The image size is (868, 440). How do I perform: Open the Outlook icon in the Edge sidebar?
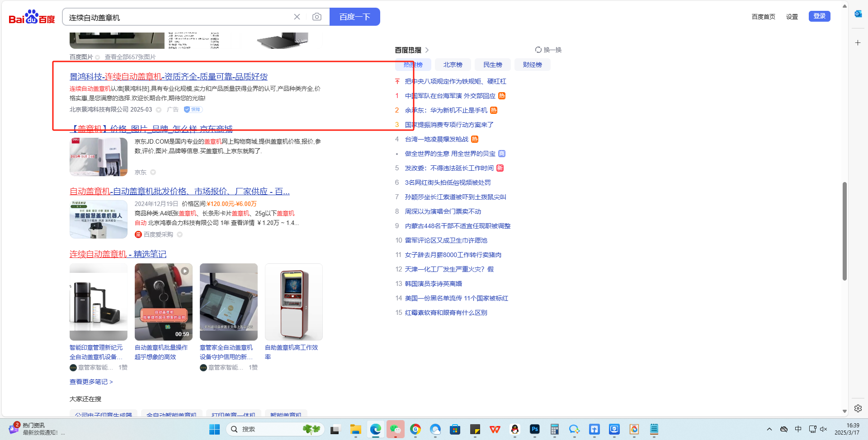(858, 14)
